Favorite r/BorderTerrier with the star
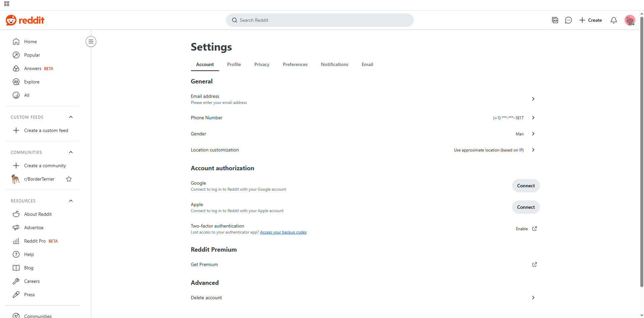 (x=69, y=179)
